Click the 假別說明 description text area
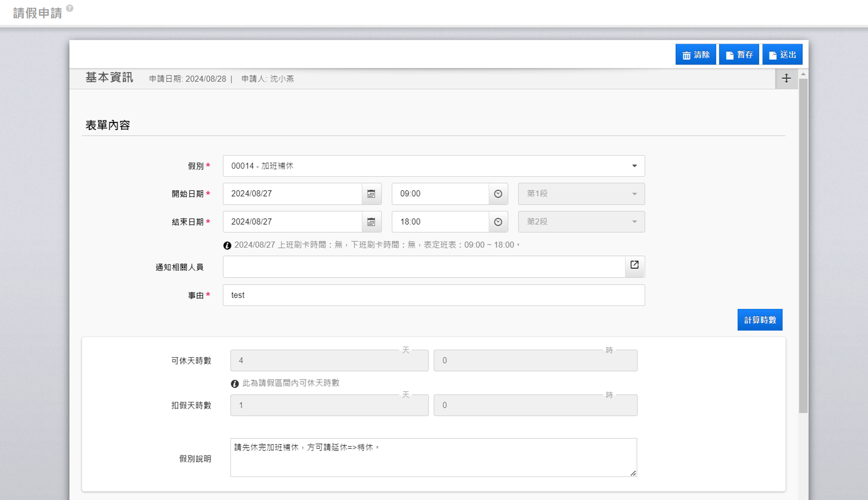 pyautogui.click(x=433, y=458)
